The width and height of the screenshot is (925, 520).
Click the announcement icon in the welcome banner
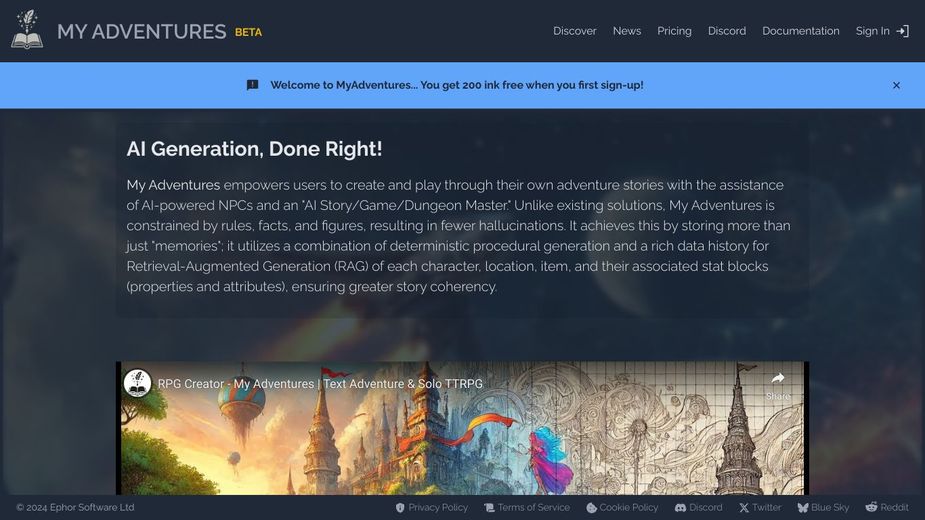point(253,85)
